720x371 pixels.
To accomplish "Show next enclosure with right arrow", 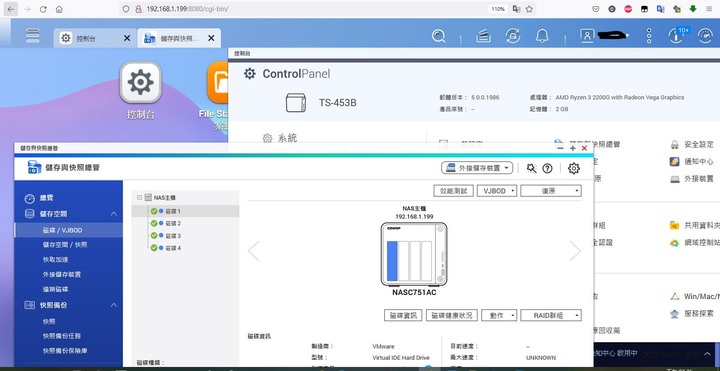I will (x=575, y=251).
